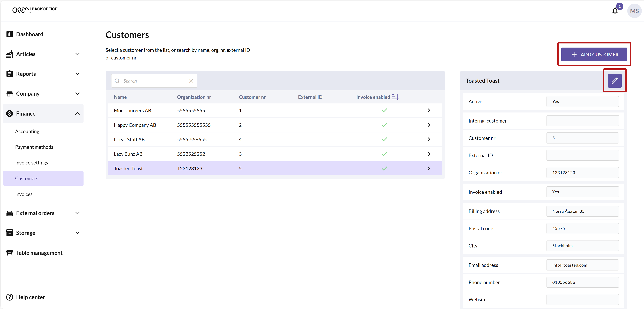The image size is (644, 309).
Task: Open the MS user avatar menu
Action: pos(634,11)
